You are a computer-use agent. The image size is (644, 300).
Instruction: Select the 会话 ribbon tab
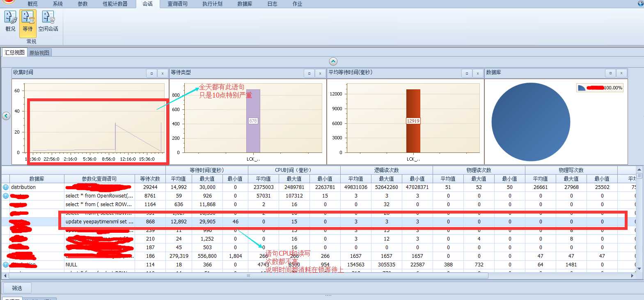pyautogui.click(x=148, y=4)
